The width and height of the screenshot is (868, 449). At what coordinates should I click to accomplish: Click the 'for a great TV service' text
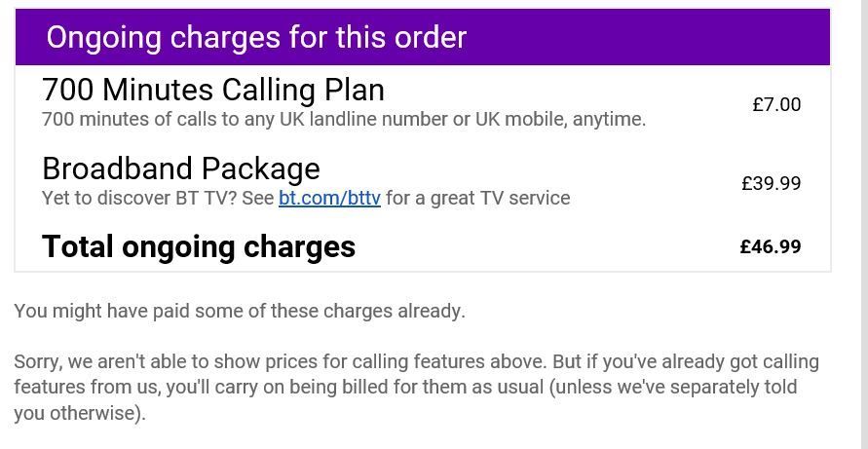pos(477,198)
